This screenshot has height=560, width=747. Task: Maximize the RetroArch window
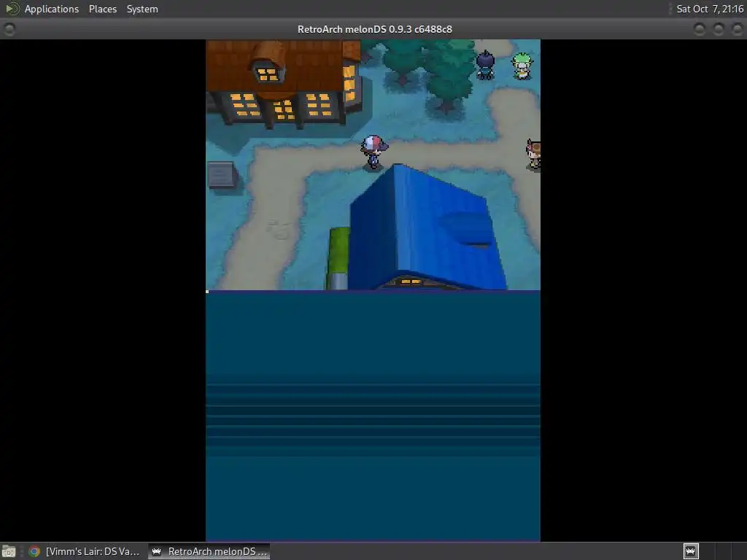point(719,29)
